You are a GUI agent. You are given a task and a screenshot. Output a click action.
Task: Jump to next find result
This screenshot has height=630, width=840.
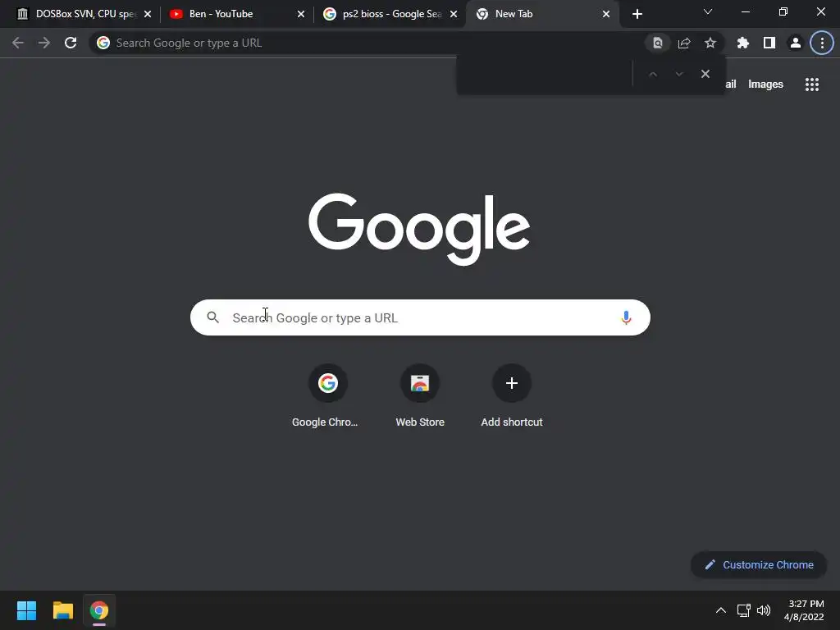679,74
